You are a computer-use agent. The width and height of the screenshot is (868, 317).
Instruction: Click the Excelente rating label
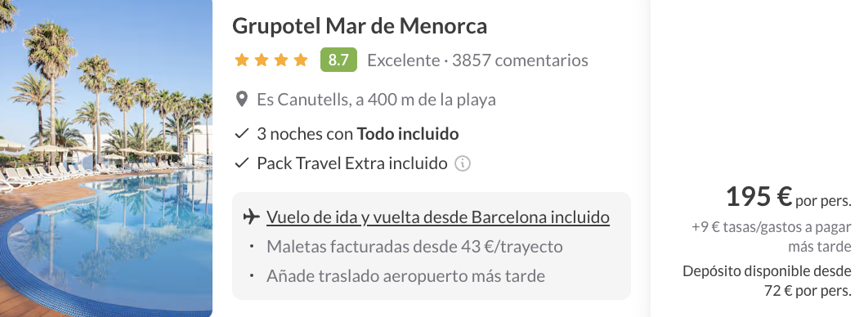(404, 60)
